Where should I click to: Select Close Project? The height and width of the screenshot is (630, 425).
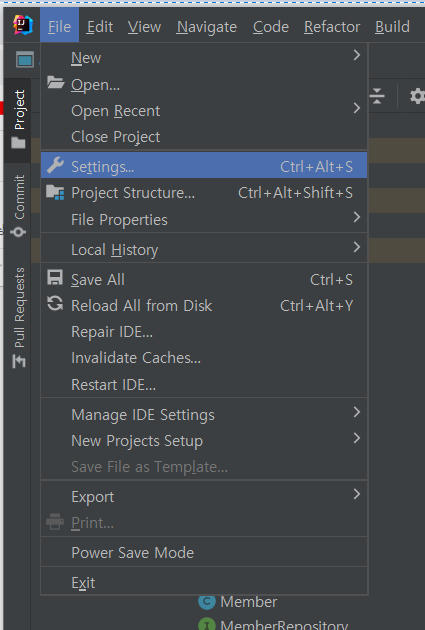(x=204, y=137)
